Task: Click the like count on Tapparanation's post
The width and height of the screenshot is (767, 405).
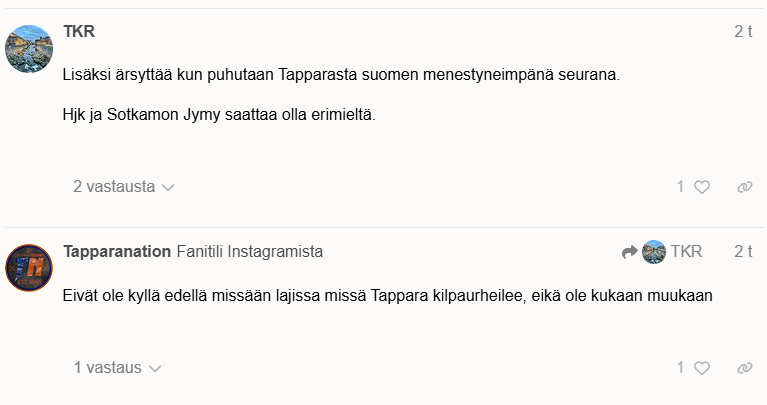Action: [x=681, y=368]
